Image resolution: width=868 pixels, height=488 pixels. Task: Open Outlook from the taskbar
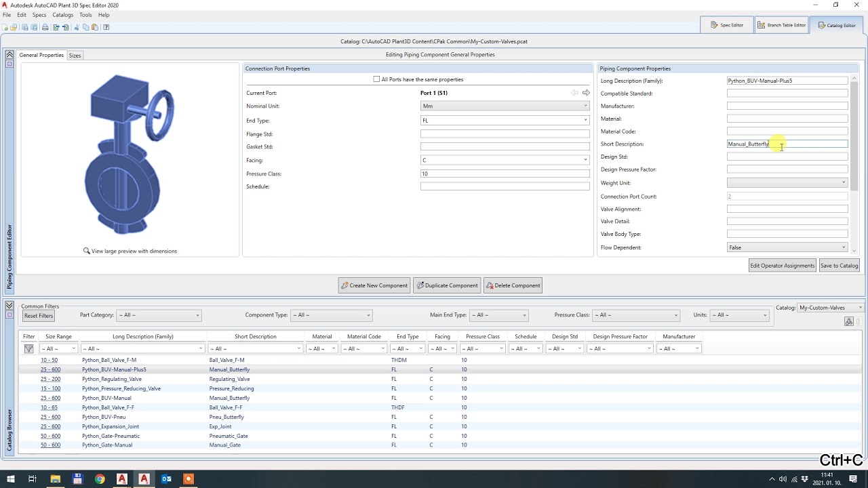tap(166, 479)
